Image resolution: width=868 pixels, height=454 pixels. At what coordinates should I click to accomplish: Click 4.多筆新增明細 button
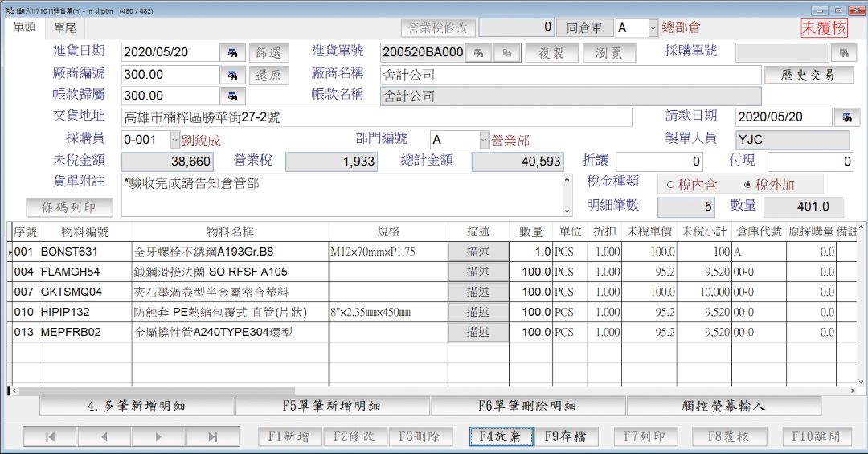point(137,406)
